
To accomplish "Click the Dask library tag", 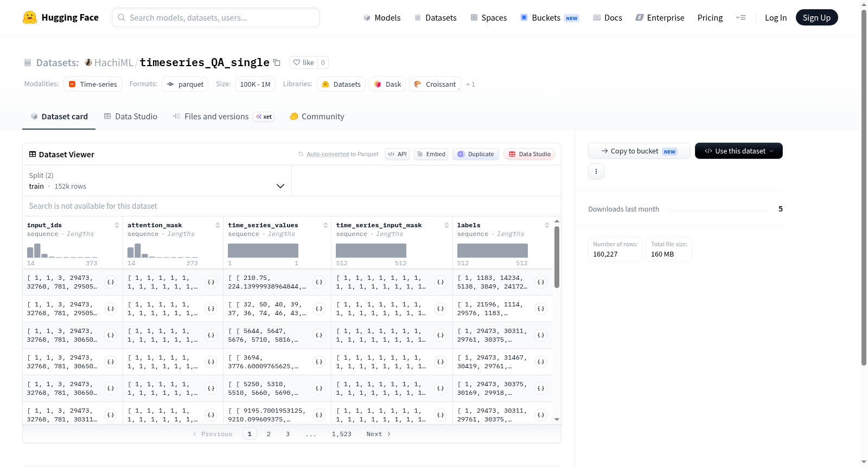I will point(387,84).
